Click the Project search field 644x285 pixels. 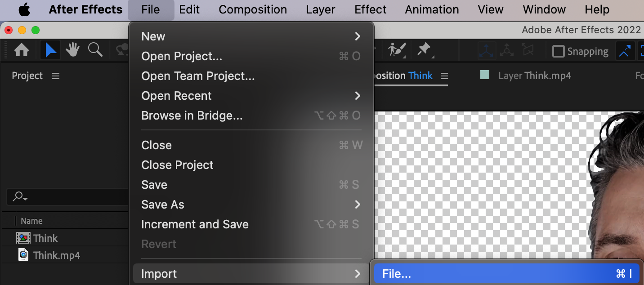click(67, 196)
